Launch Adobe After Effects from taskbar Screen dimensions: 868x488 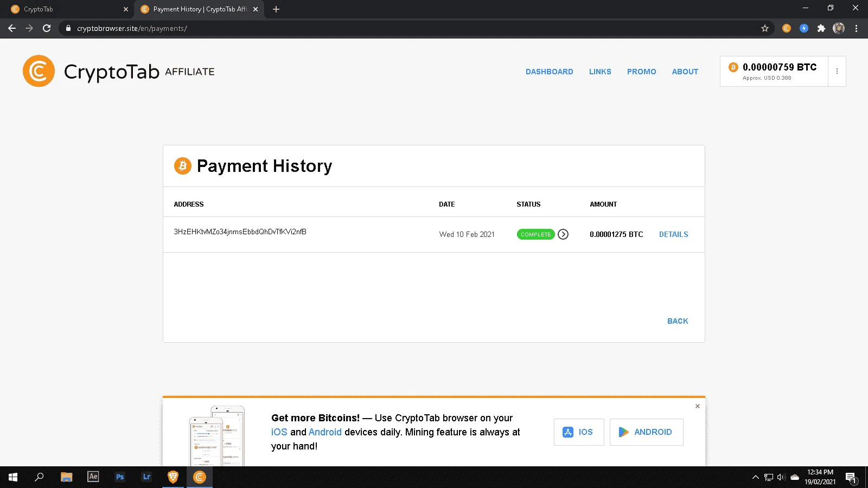[93, 477]
